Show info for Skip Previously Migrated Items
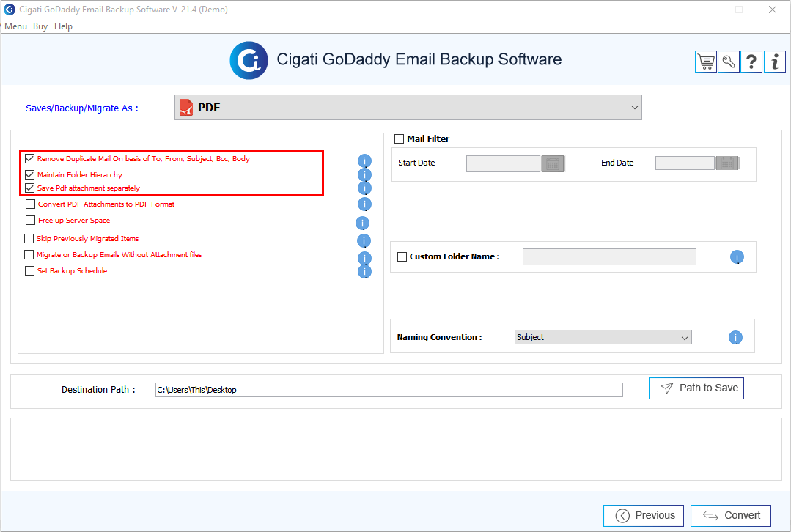Viewport: 791px width, 532px height. click(364, 240)
